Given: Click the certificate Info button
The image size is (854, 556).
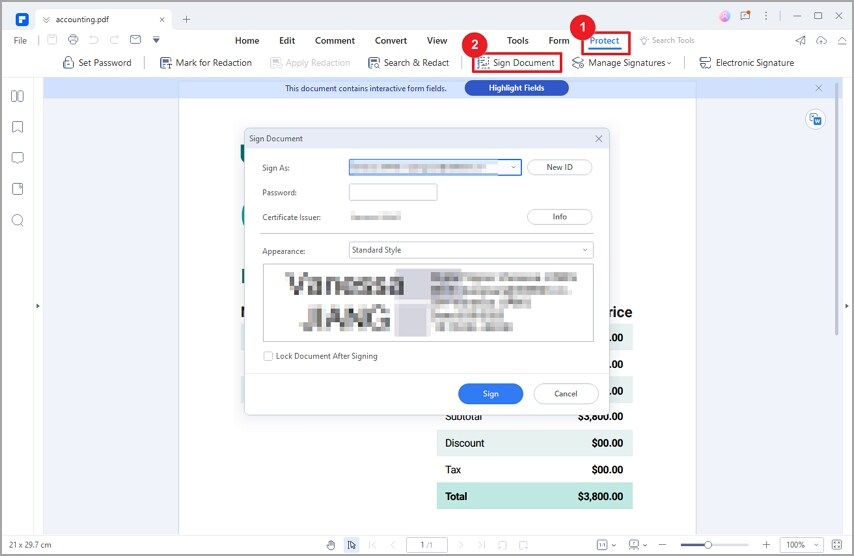Looking at the screenshot, I should pyautogui.click(x=559, y=217).
